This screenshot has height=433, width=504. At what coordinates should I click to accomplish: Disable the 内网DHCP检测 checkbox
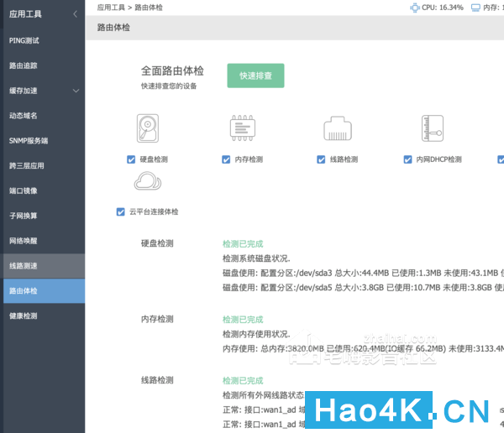tap(407, 159)
